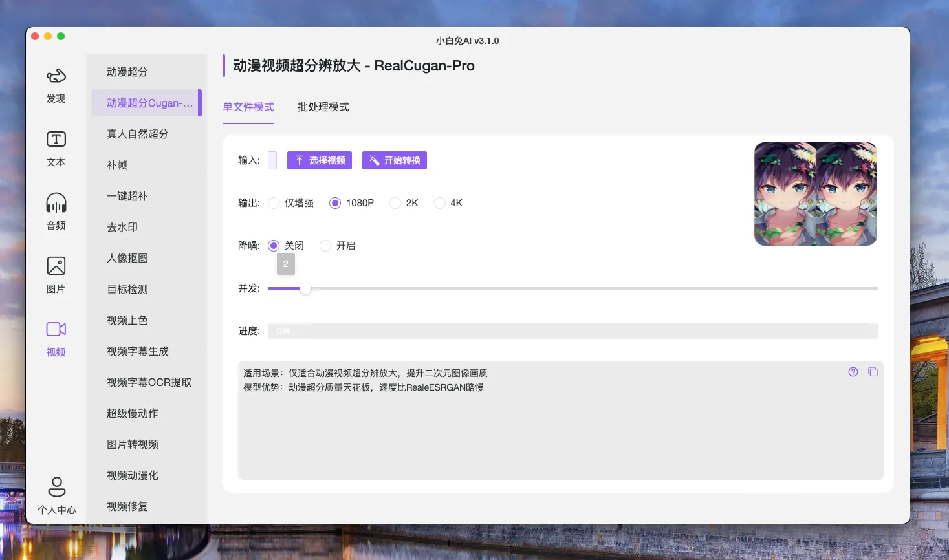Click the 开始转换 button
Screen dimensions: 949x560
tap(395, 160)
